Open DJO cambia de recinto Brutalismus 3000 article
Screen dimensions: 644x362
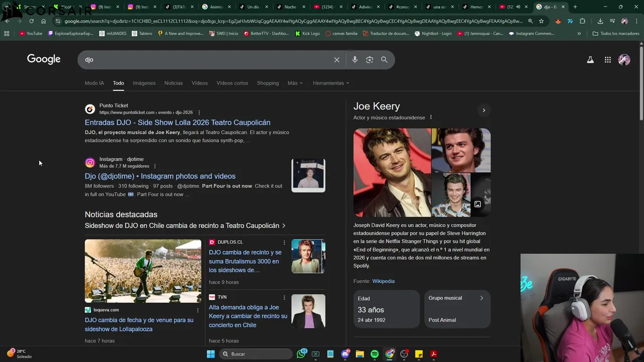tap(246, 261)
